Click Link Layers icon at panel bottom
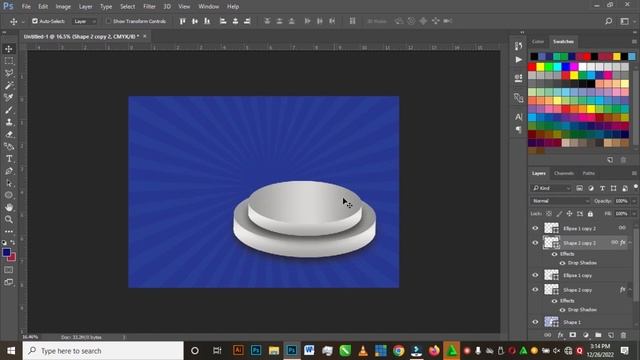This screenshot has width=640, height=360. 547,335
